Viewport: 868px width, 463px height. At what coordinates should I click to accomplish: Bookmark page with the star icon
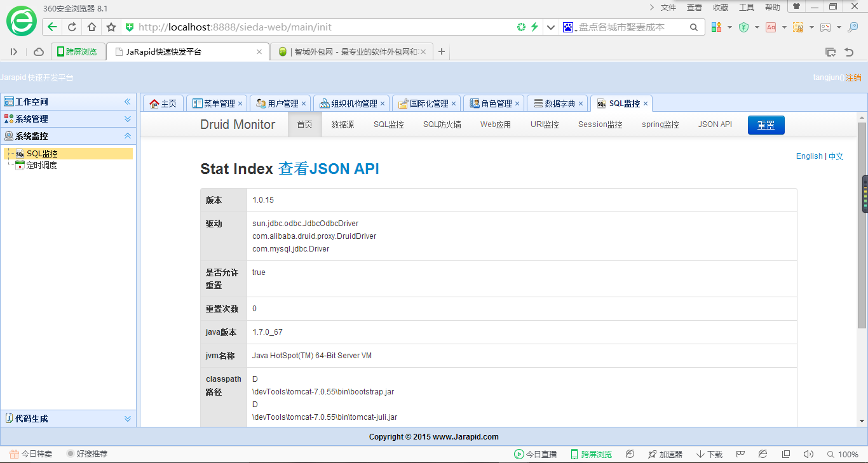(x=111, y=27)
